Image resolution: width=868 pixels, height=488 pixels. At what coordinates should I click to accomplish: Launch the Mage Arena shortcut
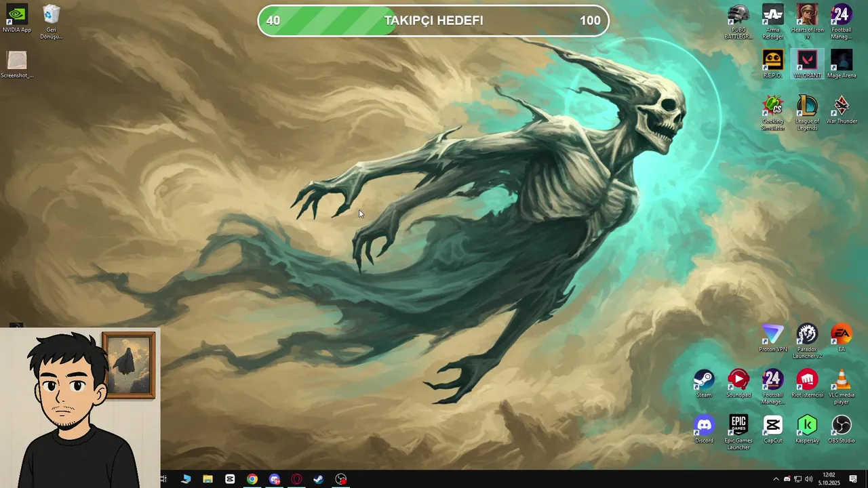tap(842, 64)
